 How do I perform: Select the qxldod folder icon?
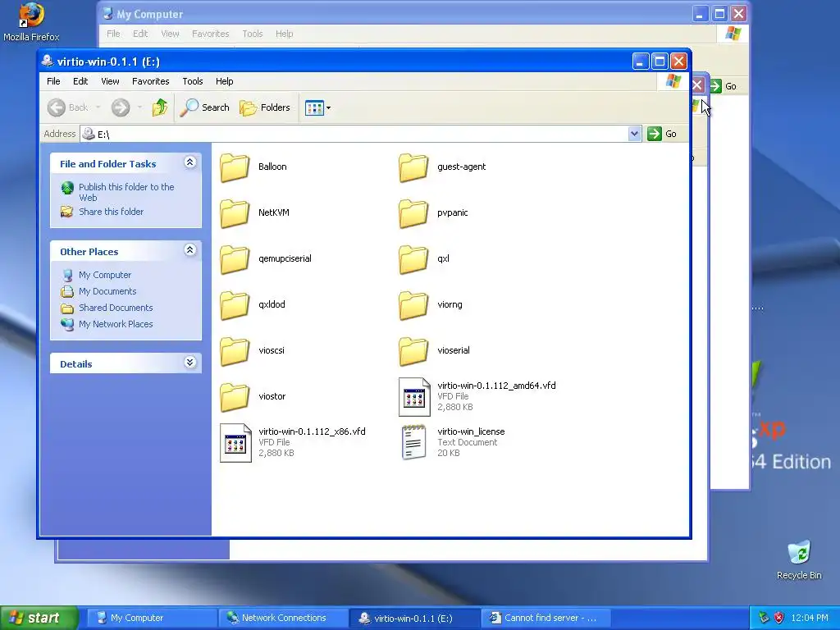(235, 305)
